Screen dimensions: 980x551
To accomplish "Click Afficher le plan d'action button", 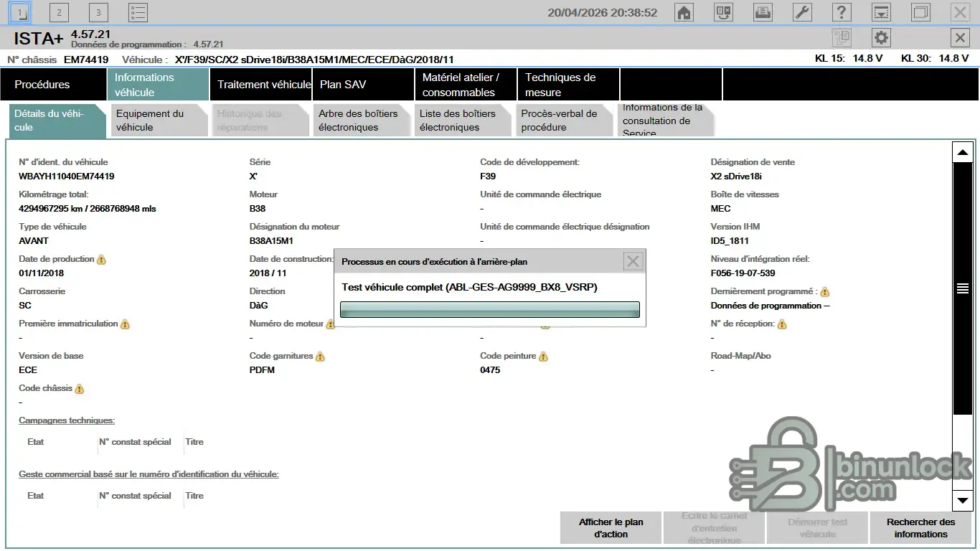I will point(611,528).
